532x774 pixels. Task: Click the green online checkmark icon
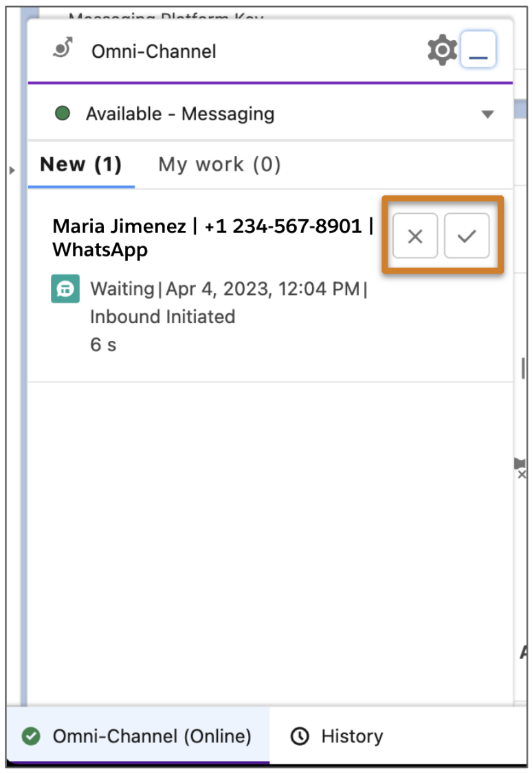click(31, 736)
